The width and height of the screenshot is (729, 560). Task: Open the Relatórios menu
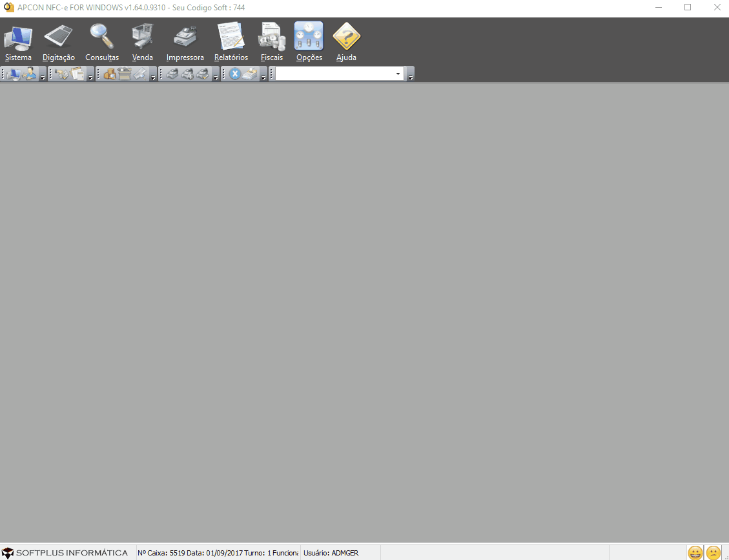[231, 42]
